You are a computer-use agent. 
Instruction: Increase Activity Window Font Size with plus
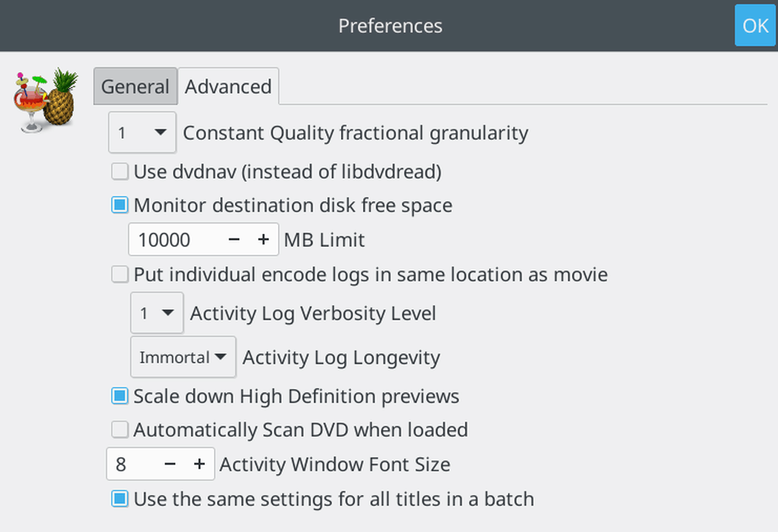point(200,464)
